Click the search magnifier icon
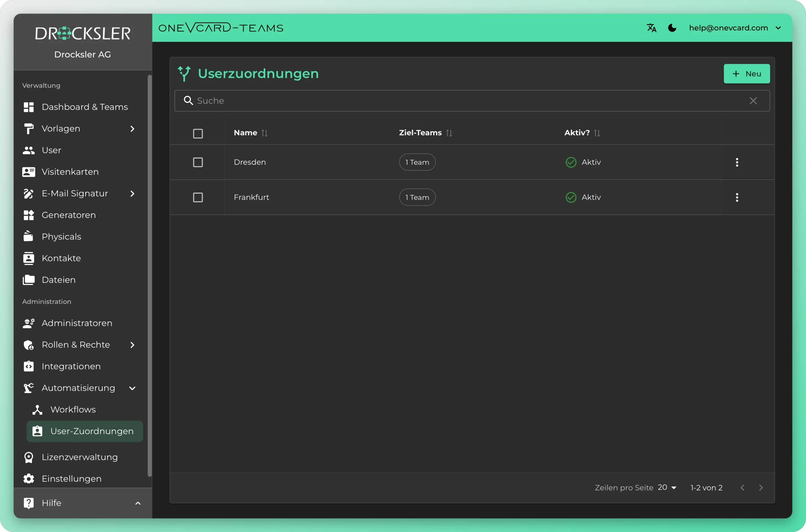The width and height of the screenshot is (806, 532). click(x=188, y=101)
